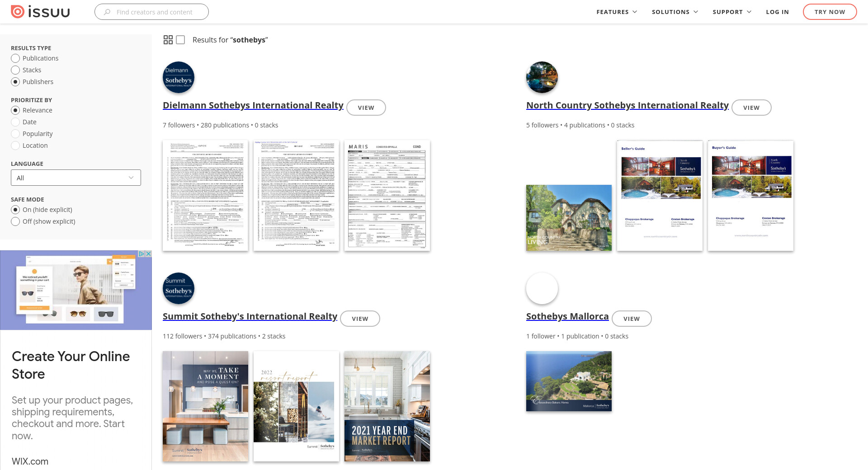Click the AdChoices info icon

142,254
